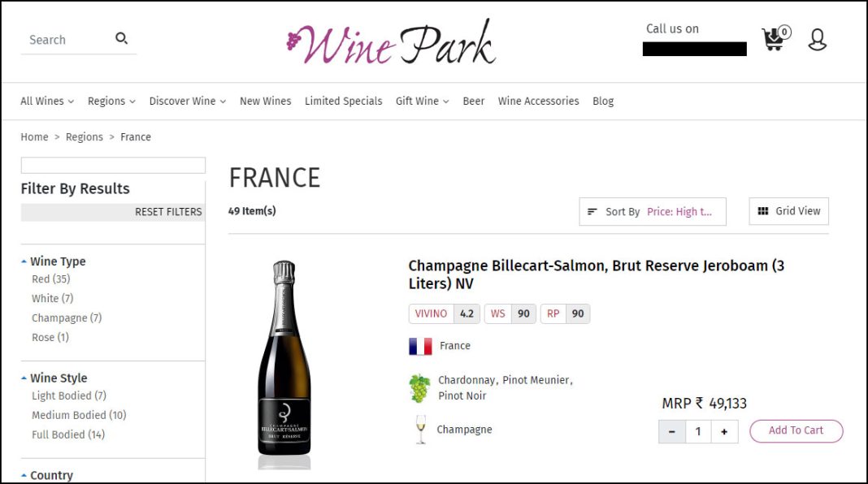The height and width of the screenshot is (484, 868).
Task: Increase quantity with the plus button
Action: click(x=724, y=431)
